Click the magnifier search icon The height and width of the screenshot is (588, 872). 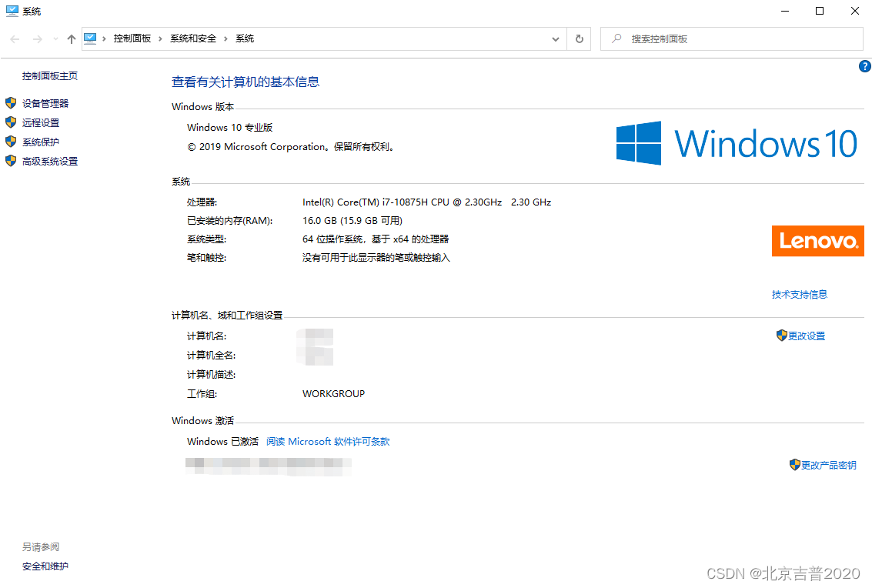click(616, 38)
